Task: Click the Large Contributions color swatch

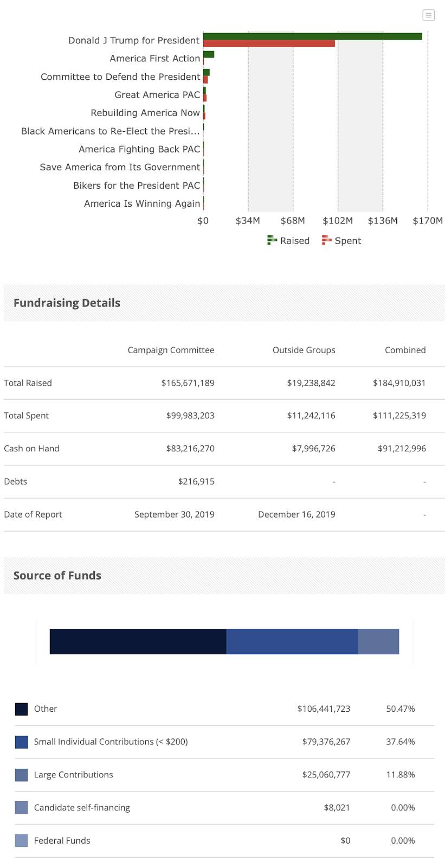Action: tap(21, 775)
